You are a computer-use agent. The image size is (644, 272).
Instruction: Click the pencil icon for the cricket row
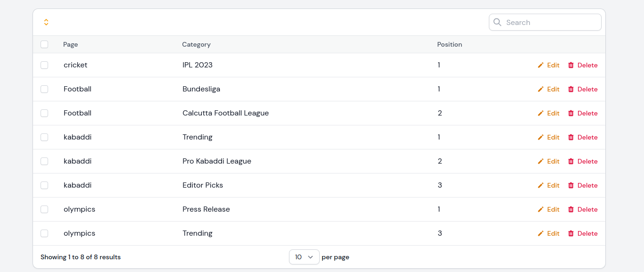pos(541,65)
